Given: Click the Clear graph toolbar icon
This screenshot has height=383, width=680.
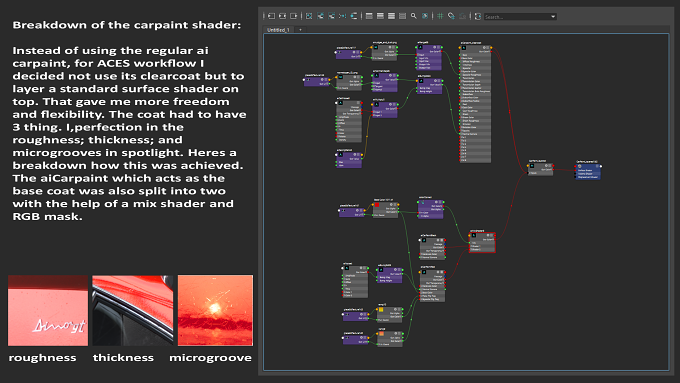Looking at the screenshot, I should click(x=309, y=16).
